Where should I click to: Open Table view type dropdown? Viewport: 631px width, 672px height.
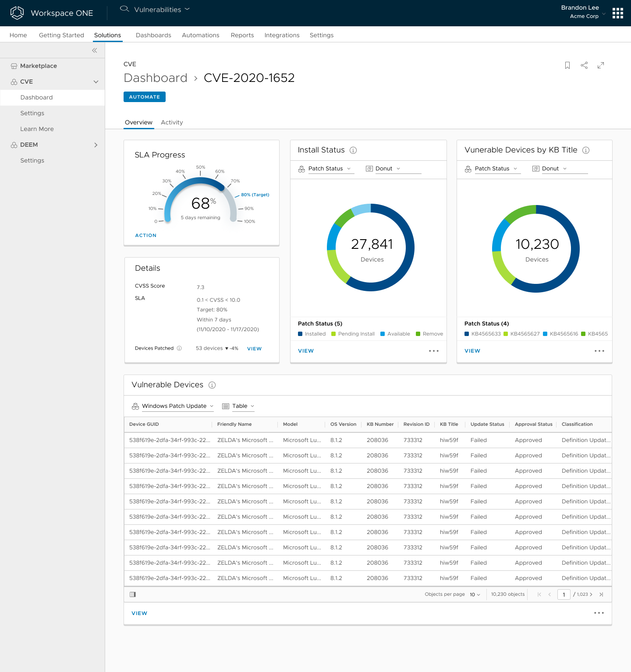[243, 406]
